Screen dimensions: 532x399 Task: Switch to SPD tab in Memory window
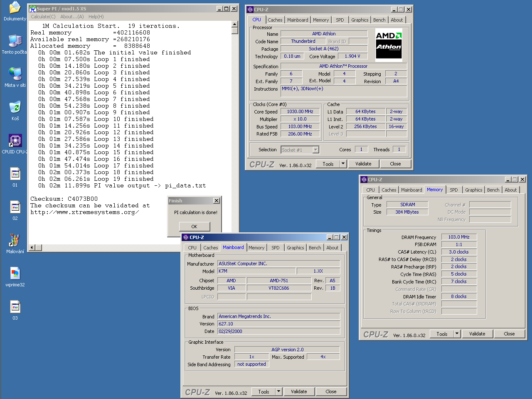[454, 190]
